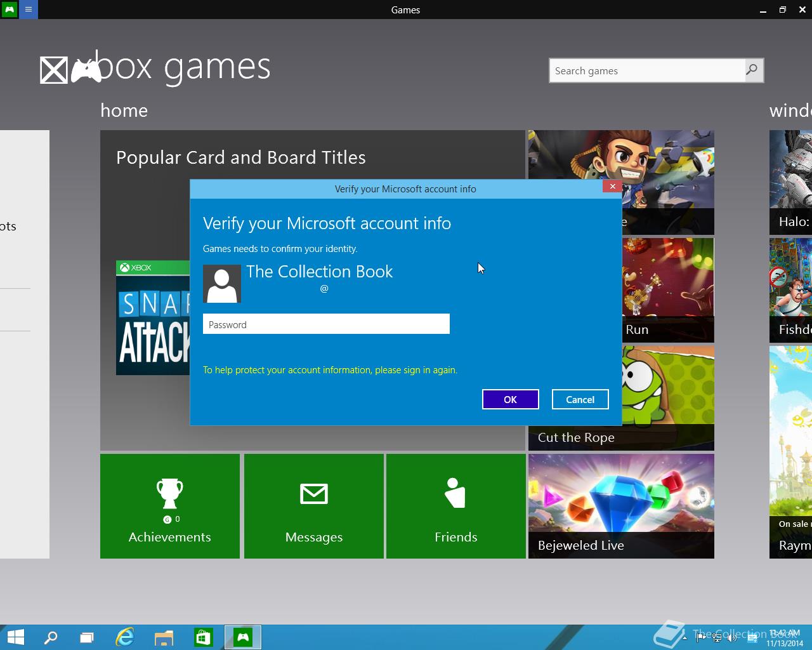The height and width of the screenshot is (650, 812).
Task: Open the Jetpack Joyride game thumbnail
Action: click(x=621, y=156)
